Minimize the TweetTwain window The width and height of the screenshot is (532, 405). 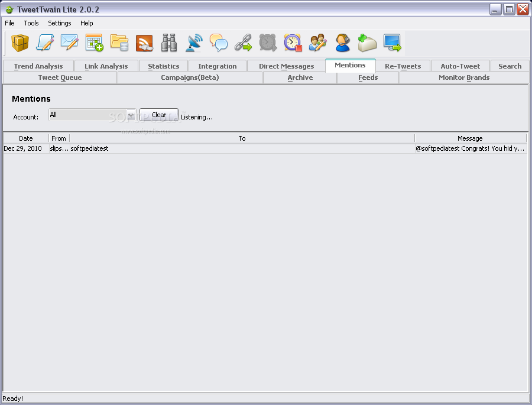click(x=495, y=9)
